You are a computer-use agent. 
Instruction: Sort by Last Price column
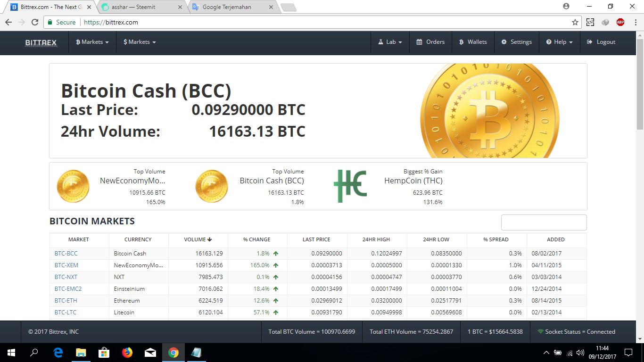click(316, 239)
